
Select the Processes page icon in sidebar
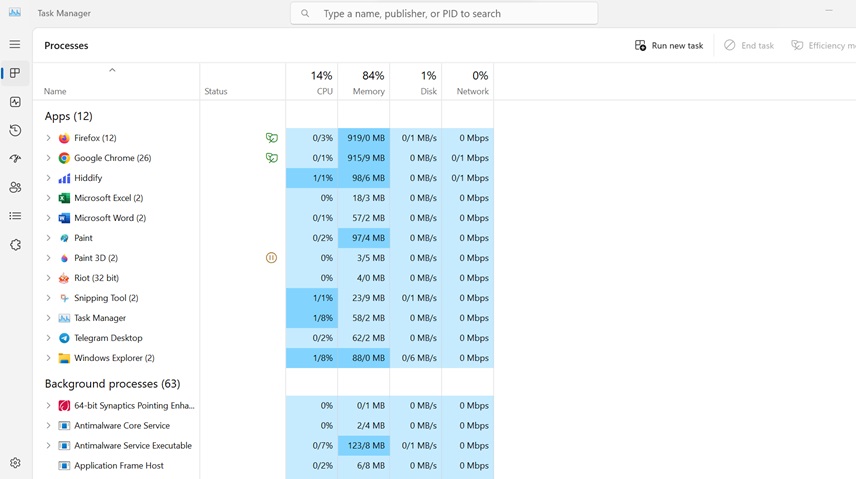(15, 73)
